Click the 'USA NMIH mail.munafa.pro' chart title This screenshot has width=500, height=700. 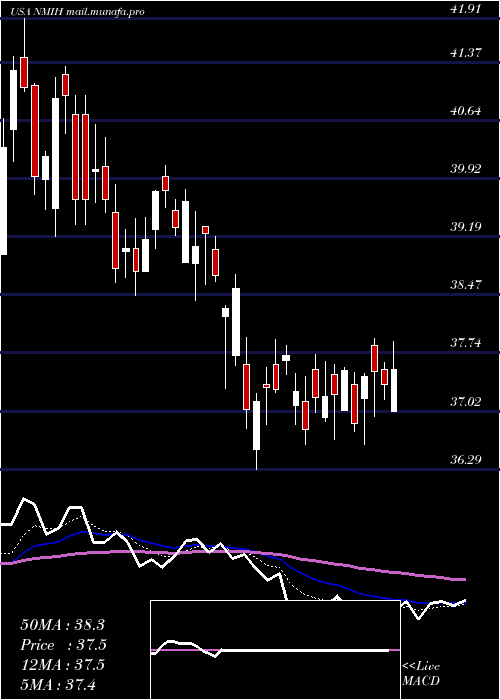click(79, 12)
